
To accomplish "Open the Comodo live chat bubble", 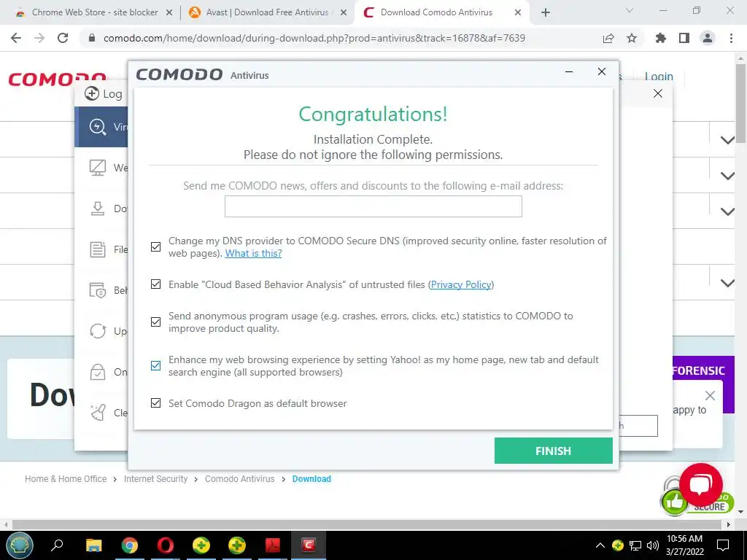I will tap(701, 485).
